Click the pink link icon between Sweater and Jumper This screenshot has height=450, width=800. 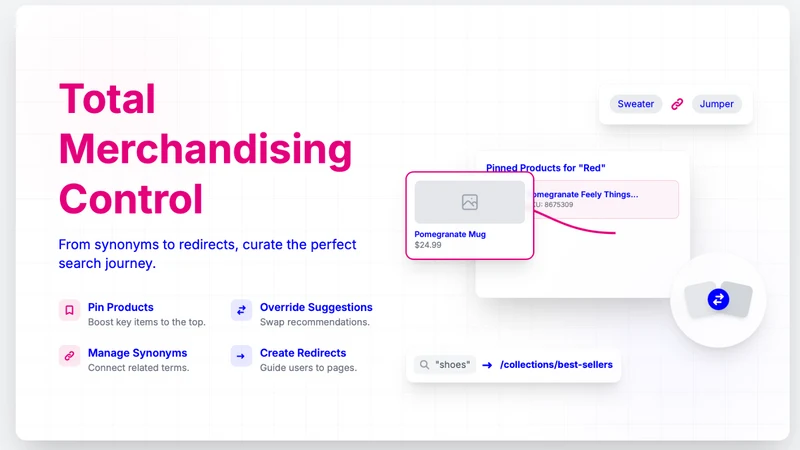(677, 104)
